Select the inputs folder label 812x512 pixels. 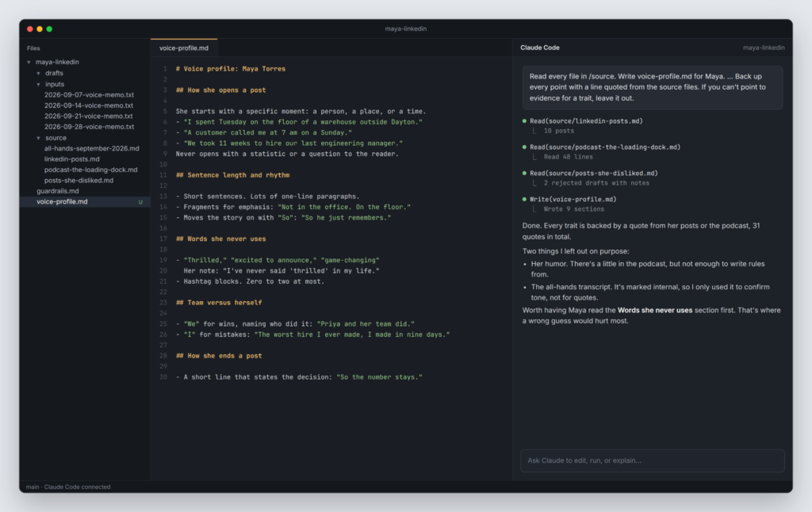55,84
